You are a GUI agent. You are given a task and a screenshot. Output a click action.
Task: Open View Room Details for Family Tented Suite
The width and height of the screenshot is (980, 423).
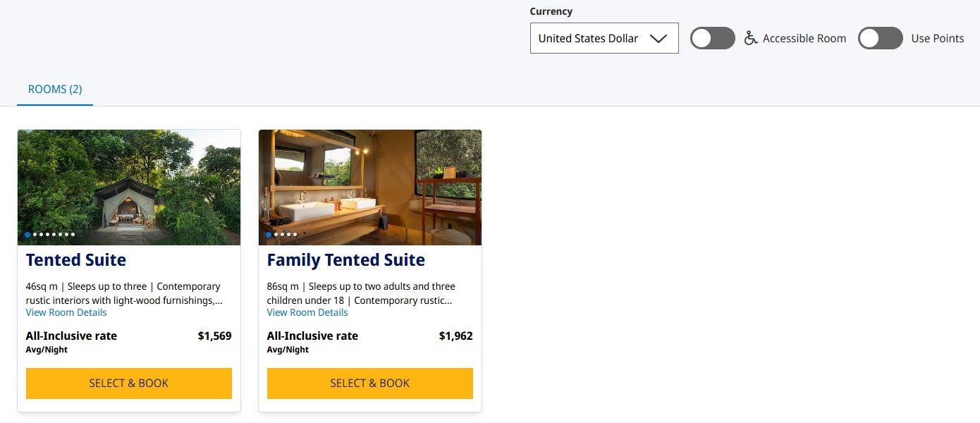tap(307, 312)
